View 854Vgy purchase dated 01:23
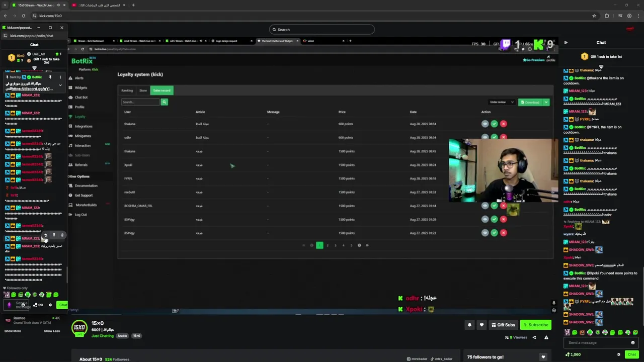 click(x=485, y=233)
